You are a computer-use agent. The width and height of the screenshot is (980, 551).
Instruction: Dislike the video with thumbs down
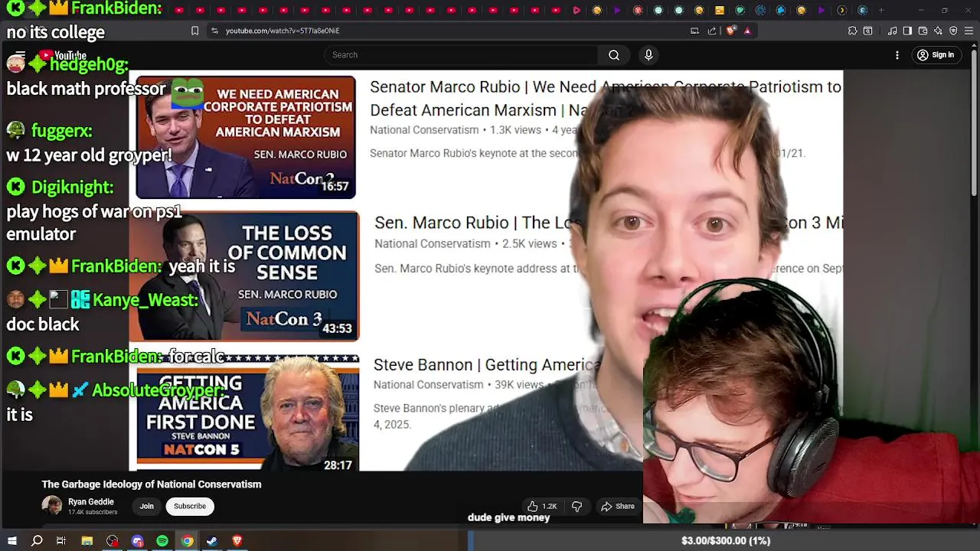[x=577, y=506]
